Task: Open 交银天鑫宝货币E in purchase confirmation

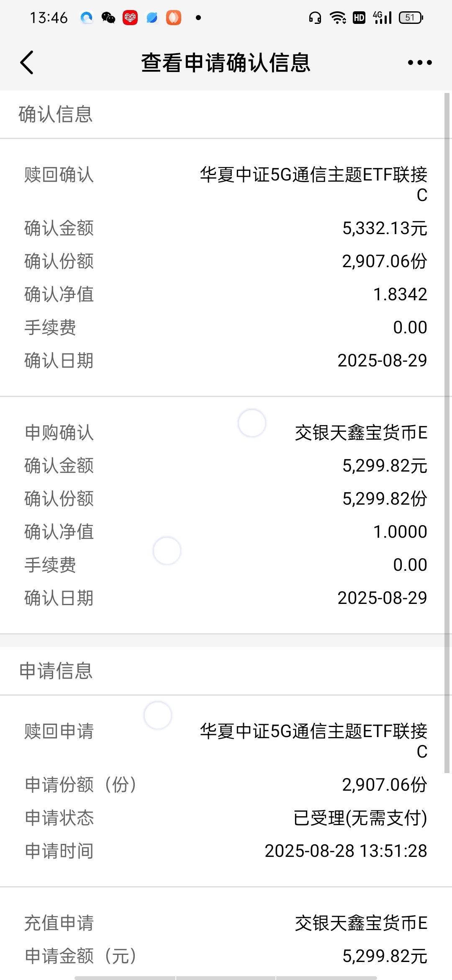Action: pyautogui.click(x=361, y=433)
